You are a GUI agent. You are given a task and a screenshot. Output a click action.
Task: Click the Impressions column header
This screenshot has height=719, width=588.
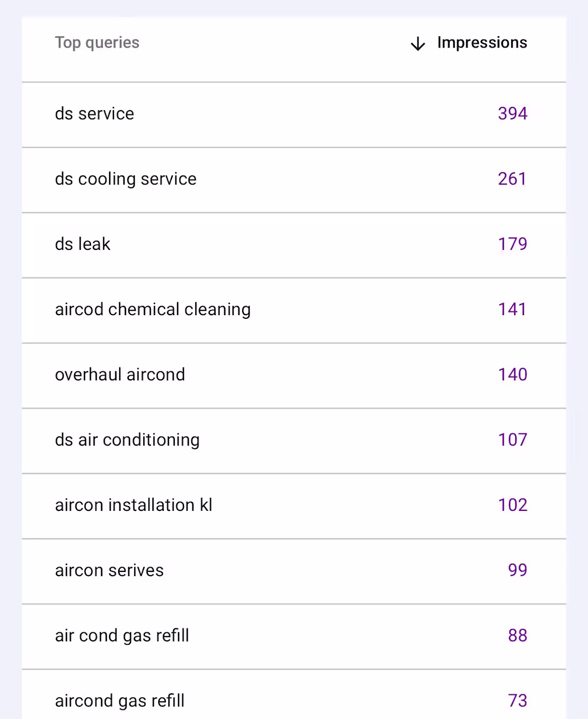point(482,42)
